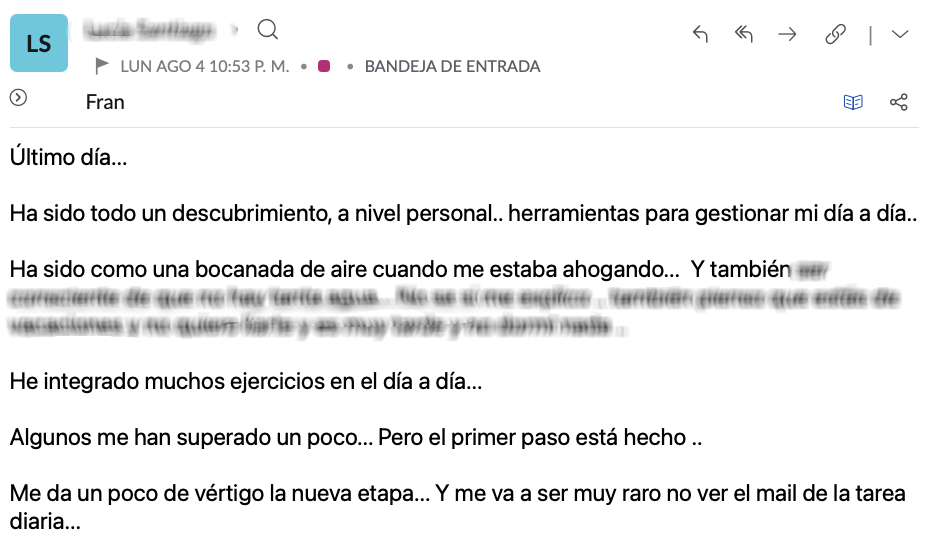The width and height of the screenshot is (928, 548).
Task: Select the recipient Fran
Action: pyautogui.click(x=105, y=102)
